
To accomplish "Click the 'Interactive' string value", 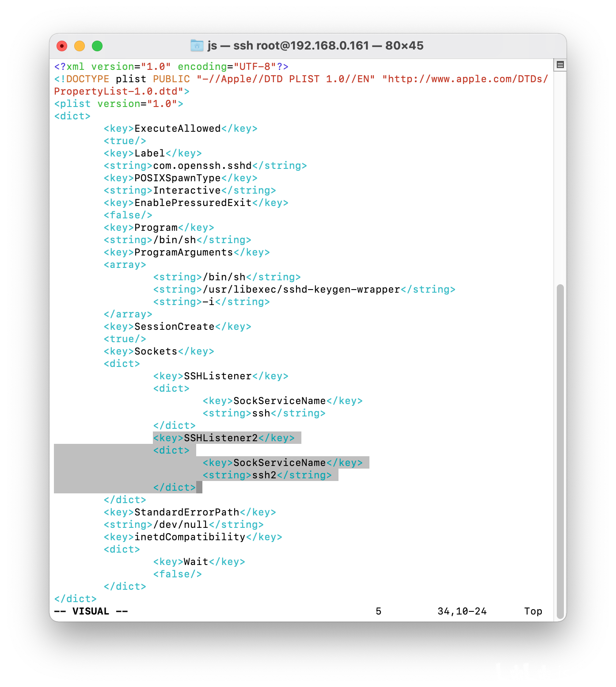I will coord(187,191).
